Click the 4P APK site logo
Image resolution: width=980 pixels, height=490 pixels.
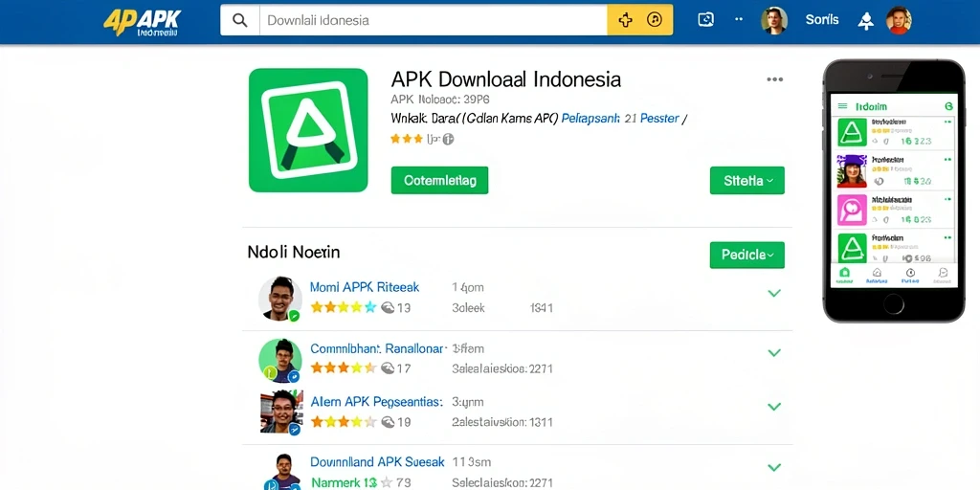tap(142, 22)
